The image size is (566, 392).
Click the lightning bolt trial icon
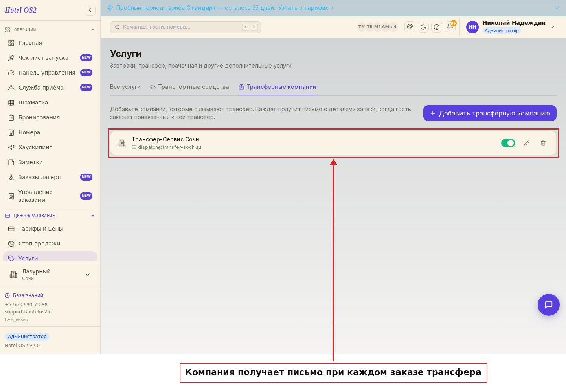110,8
